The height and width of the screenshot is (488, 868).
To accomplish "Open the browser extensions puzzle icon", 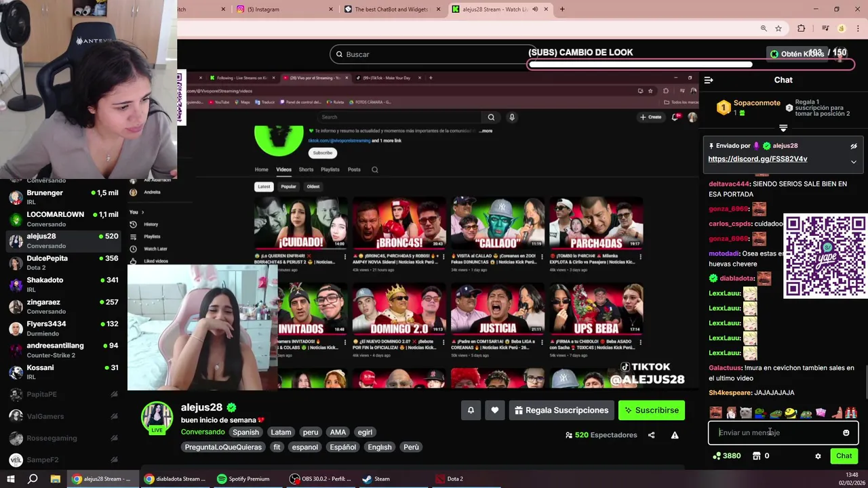I will pos(802,28).
